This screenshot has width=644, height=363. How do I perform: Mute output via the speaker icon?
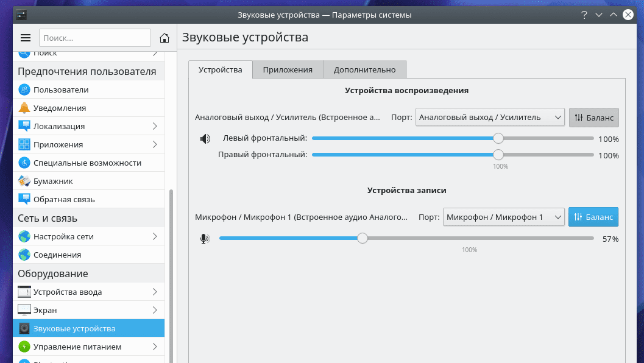tap(205, 139)
